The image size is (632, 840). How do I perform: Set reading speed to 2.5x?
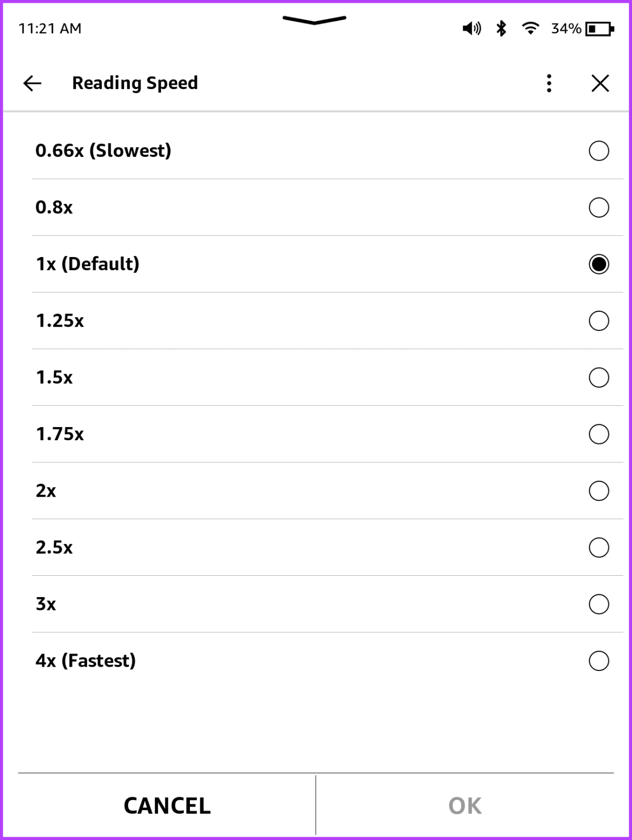tap(599, 547)
